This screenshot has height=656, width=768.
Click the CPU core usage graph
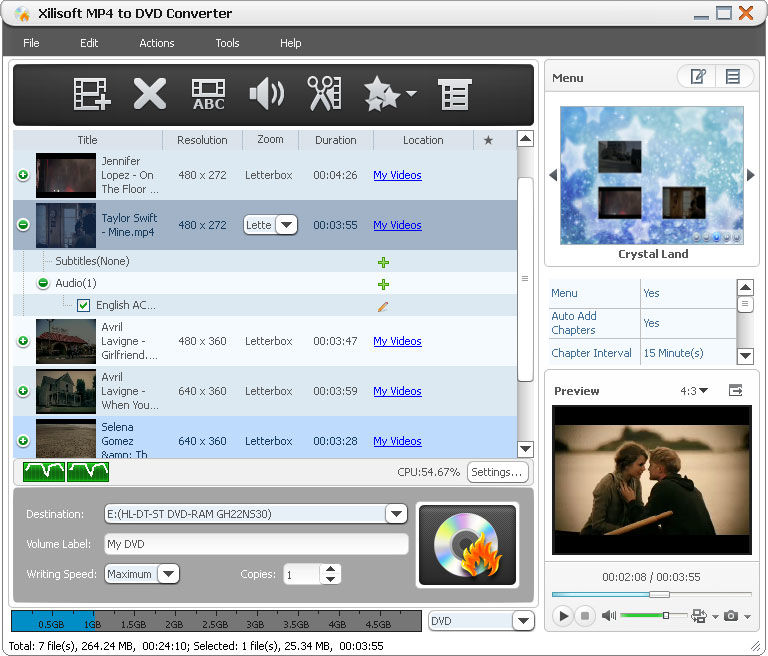[x=66, y=472]
